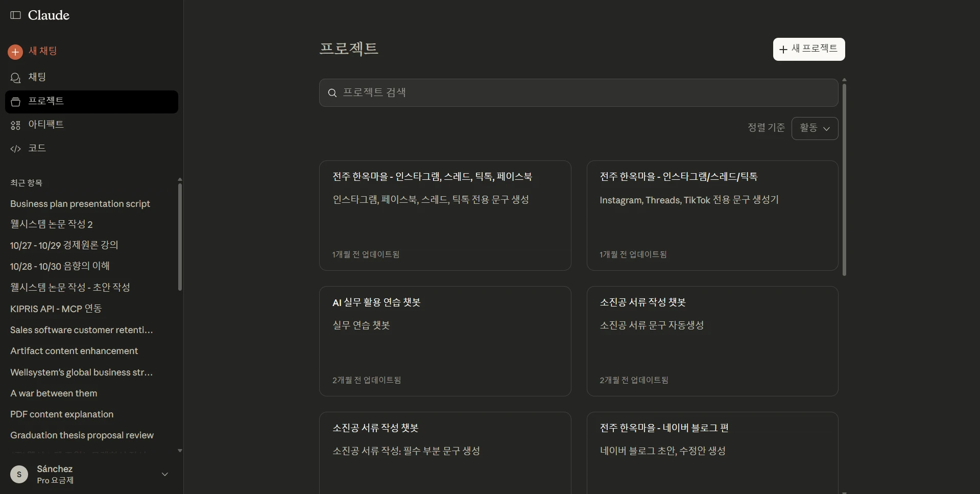Viewport: 980px width, 494px height.
Task: Open the 활동 sort dropdown
Action: click(815, 128)
